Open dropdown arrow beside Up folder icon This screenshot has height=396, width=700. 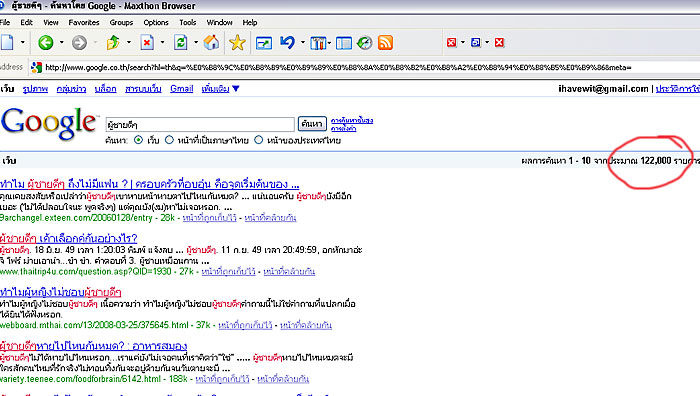[129, 43]
